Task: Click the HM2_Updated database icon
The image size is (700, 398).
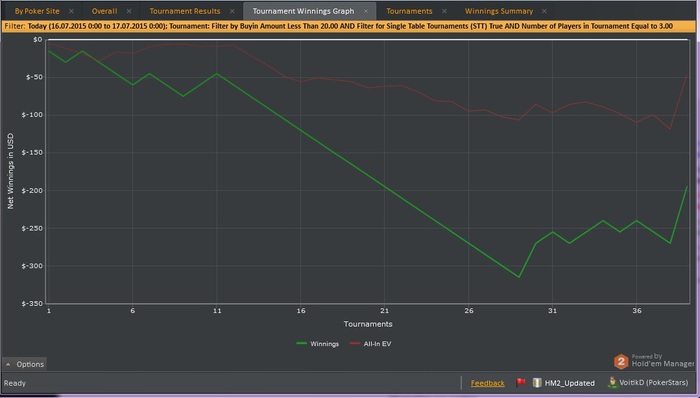Action: pos(537,382)
